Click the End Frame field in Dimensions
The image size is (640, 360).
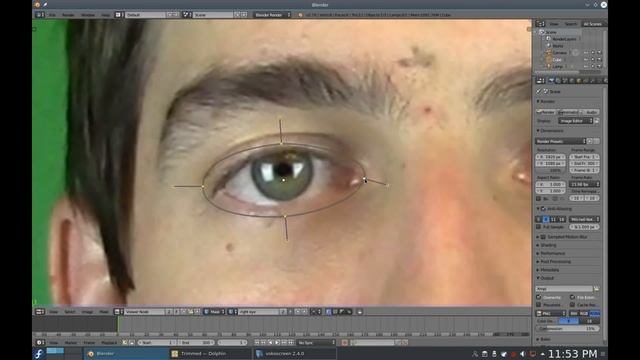pos(584,163)
